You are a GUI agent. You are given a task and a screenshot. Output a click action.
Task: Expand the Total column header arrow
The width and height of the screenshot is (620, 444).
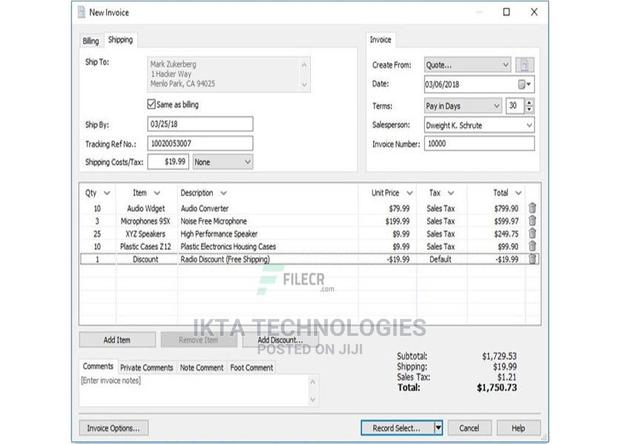point(518,193)
